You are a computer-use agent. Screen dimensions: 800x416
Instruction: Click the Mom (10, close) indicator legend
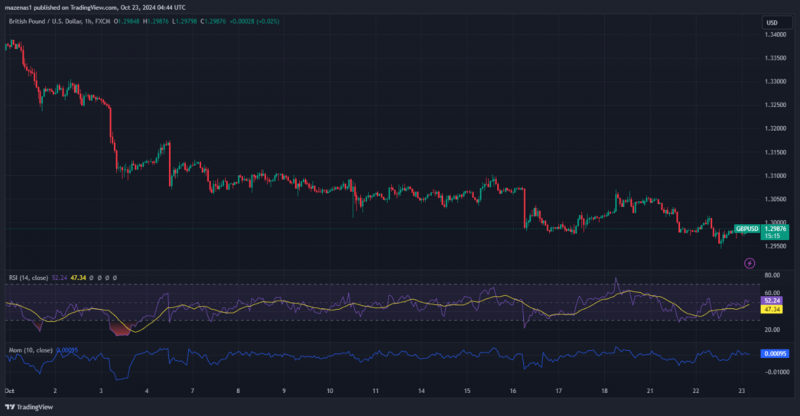pyautogui.click(x=31, y=350)
